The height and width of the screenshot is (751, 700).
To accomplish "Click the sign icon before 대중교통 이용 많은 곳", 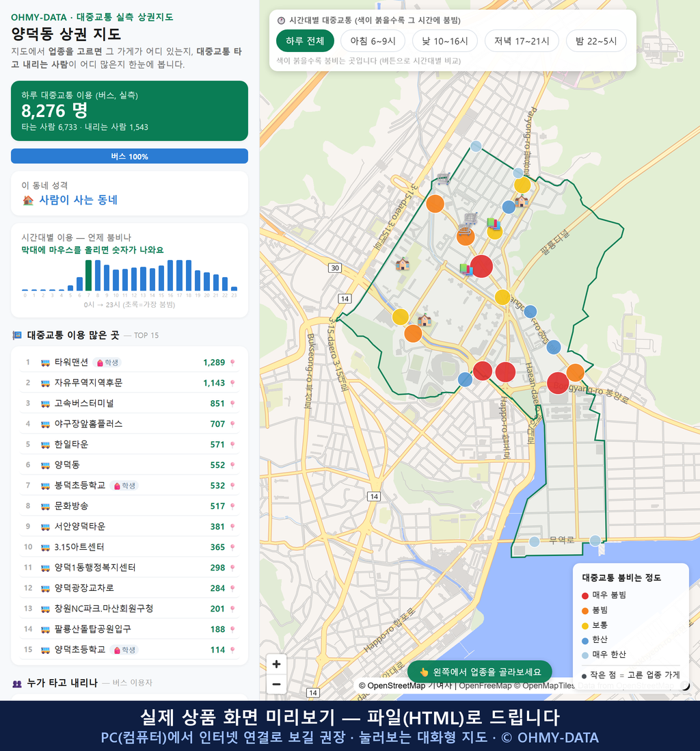I will pyautogui.click(x=17, y=335).
